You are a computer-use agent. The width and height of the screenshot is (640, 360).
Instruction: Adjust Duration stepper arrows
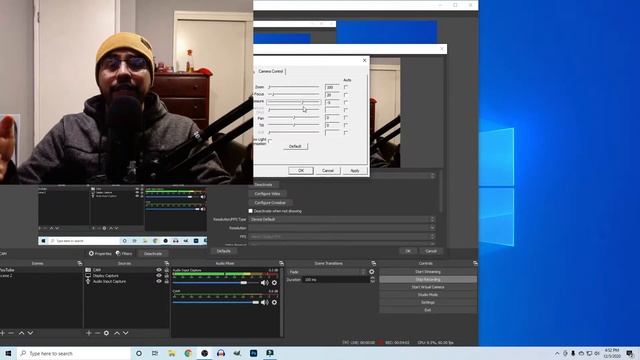coord(372,280)
